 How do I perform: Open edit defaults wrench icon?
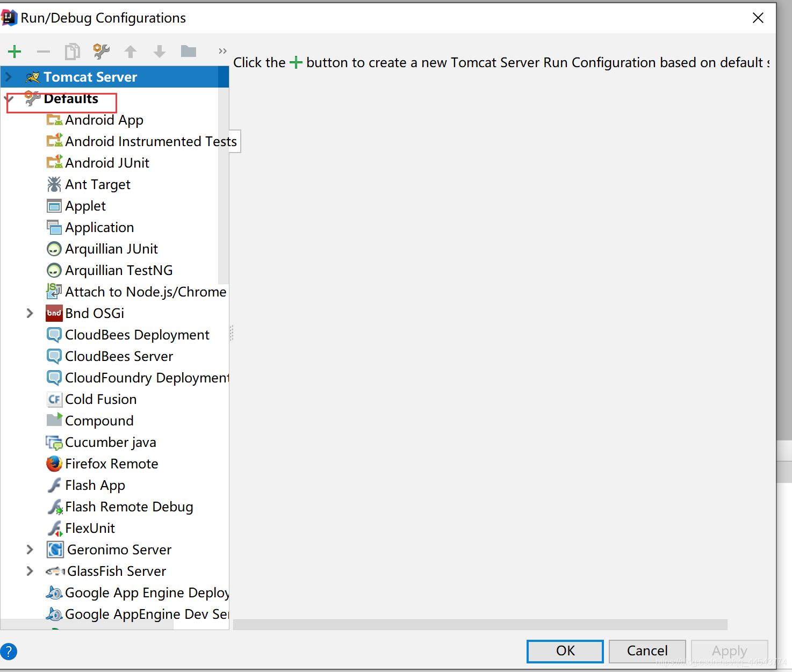click(x=102, y=52)
